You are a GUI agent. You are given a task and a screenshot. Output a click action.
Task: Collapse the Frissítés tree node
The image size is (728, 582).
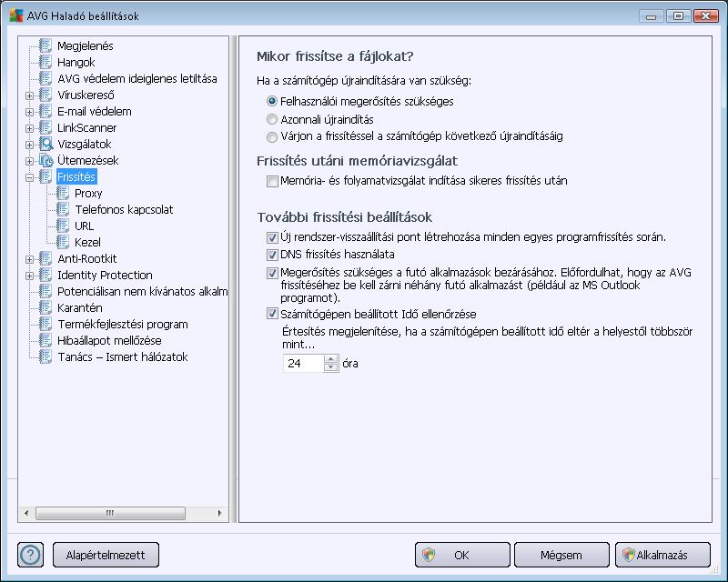(x=30, y=177)
